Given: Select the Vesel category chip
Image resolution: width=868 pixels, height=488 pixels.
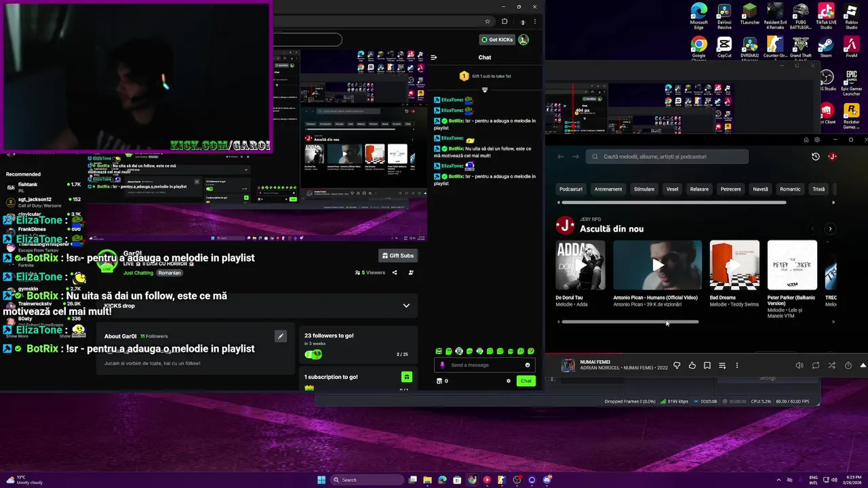Looking at the screenshot, I should 672,189.
